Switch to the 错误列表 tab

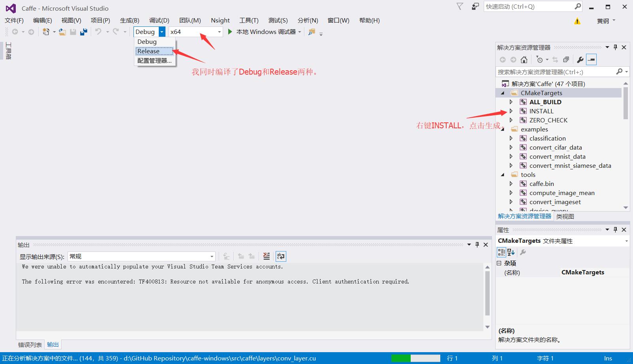pos(30,345)
